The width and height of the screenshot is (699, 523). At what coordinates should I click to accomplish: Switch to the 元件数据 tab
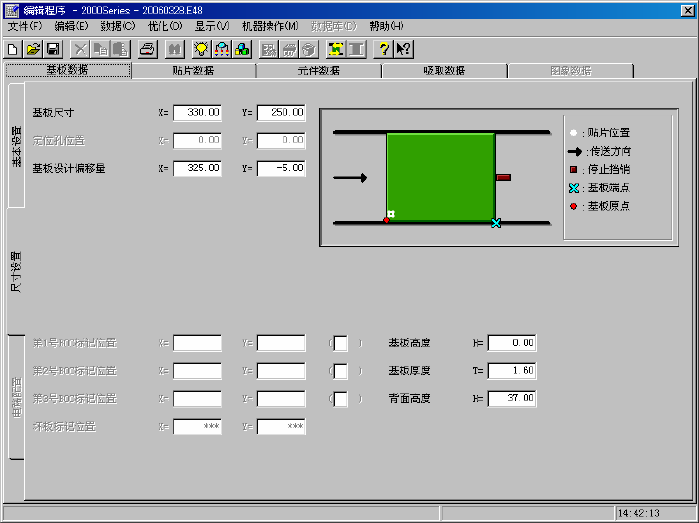[319, 70]
